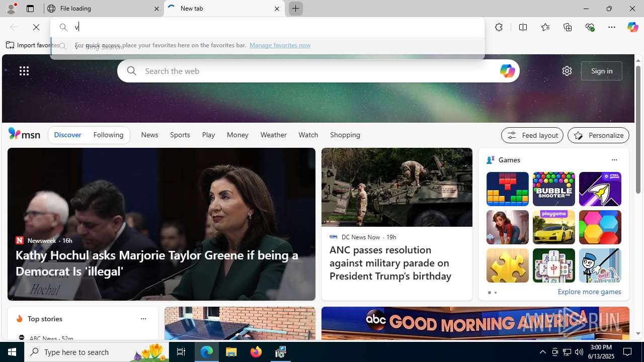Open Browser essentials icon
The width and height of the screenshot is (644, 362).
pos(590,27)
